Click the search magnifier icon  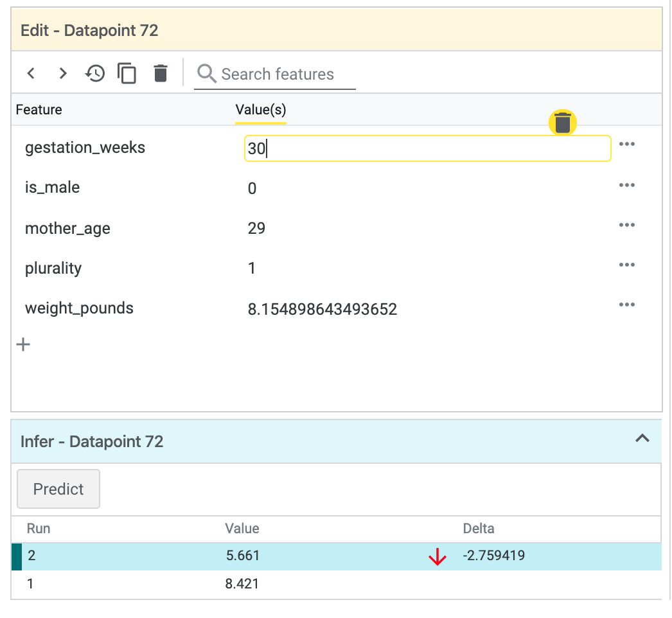(x=206, y=74)
